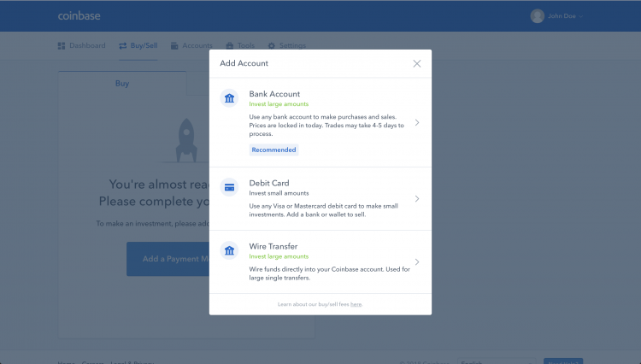Go to Settings tab
The image size is (641, 364).
tap(286, 45)
